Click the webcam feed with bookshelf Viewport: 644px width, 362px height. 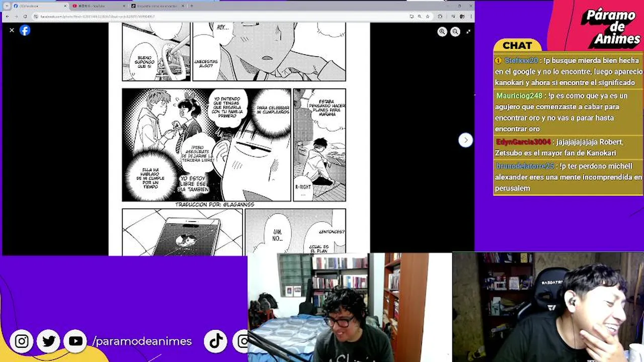coord(350,307)
